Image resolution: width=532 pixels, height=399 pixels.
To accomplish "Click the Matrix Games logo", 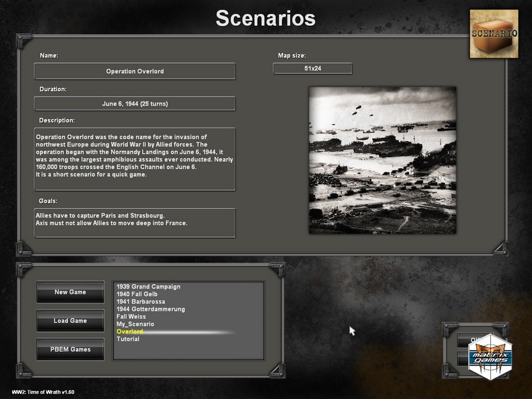I will coord(491,356).
